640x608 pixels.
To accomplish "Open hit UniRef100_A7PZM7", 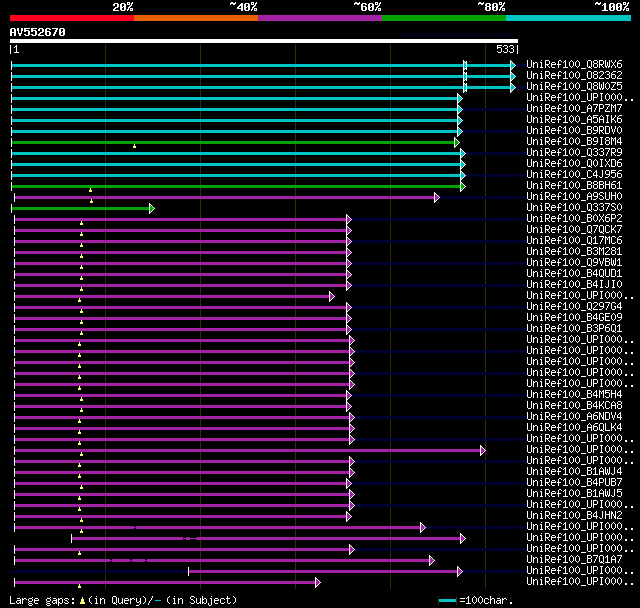I will 574,109.
